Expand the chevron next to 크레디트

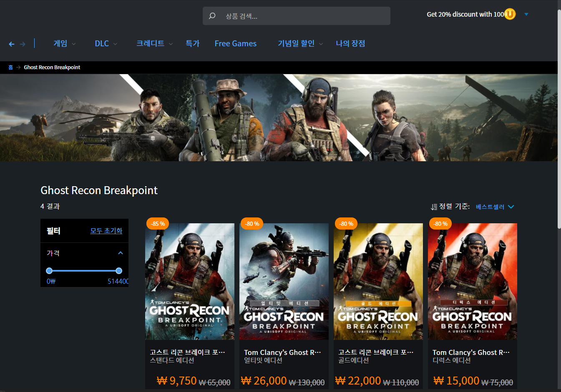(171, 44)
